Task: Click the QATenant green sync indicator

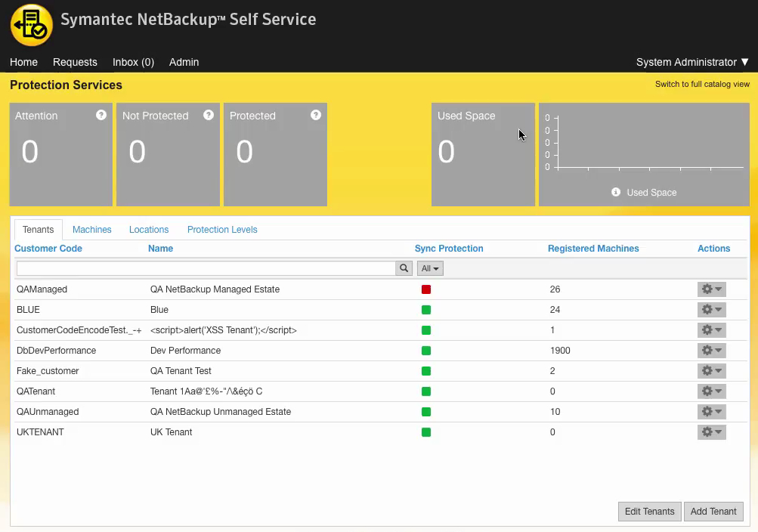Action: click(x=426, y=391)
